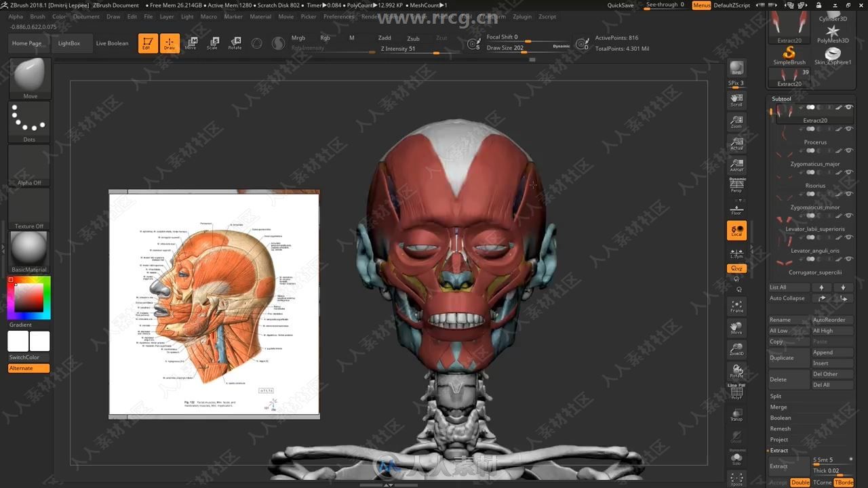Screen dimensions: 868x488
Task: Click the BPR render icon
Action: click(736, 68)
